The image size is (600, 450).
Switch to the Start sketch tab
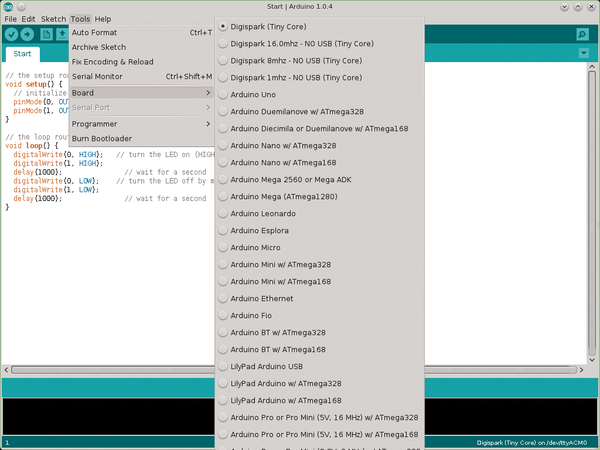coord(22,54)
